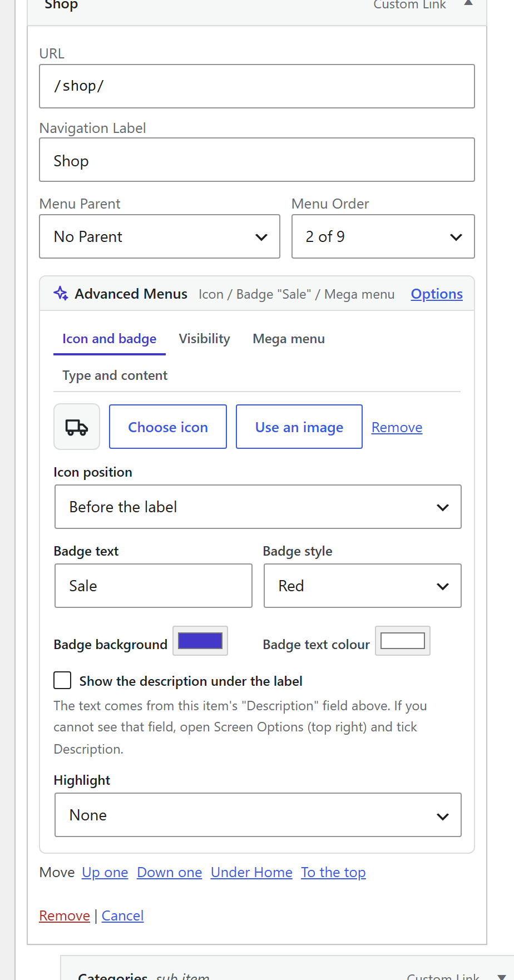Open the Badge style dropdown
This screenshot has height=980, width=514.
363,586
